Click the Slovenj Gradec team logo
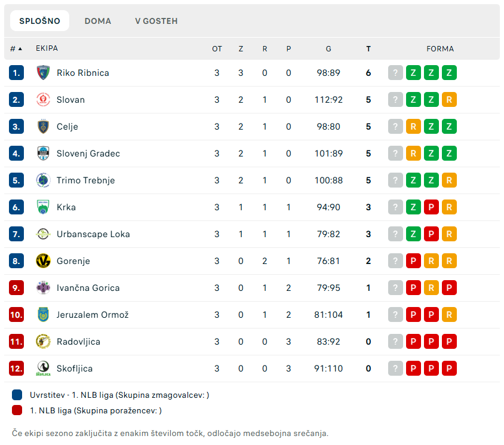 click(43, 154)
